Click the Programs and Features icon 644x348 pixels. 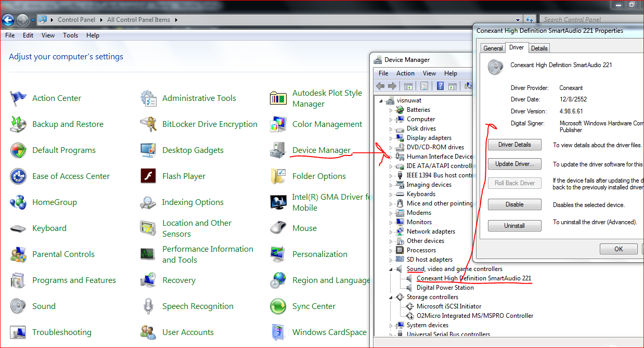[18, 280]
